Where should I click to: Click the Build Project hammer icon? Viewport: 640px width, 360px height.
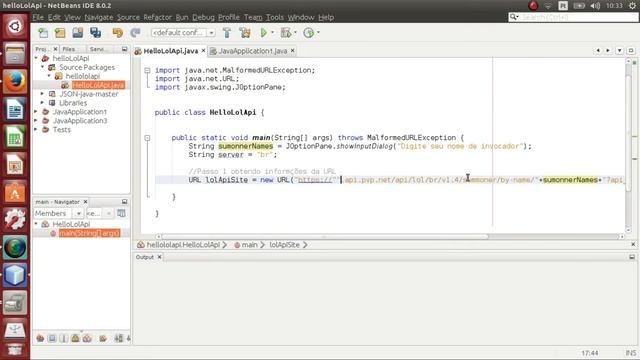click(227, 33)
